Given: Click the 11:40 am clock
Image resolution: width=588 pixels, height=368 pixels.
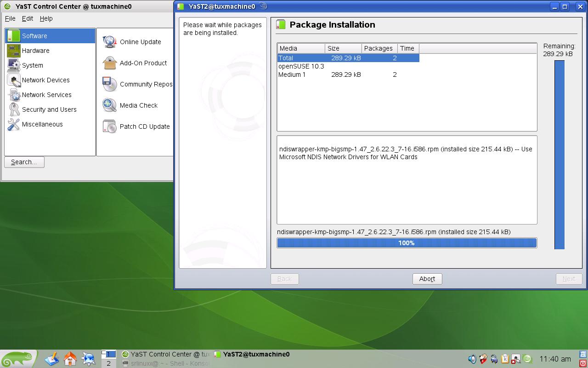Looking at the screenshot, I should [x=555, y=359].
